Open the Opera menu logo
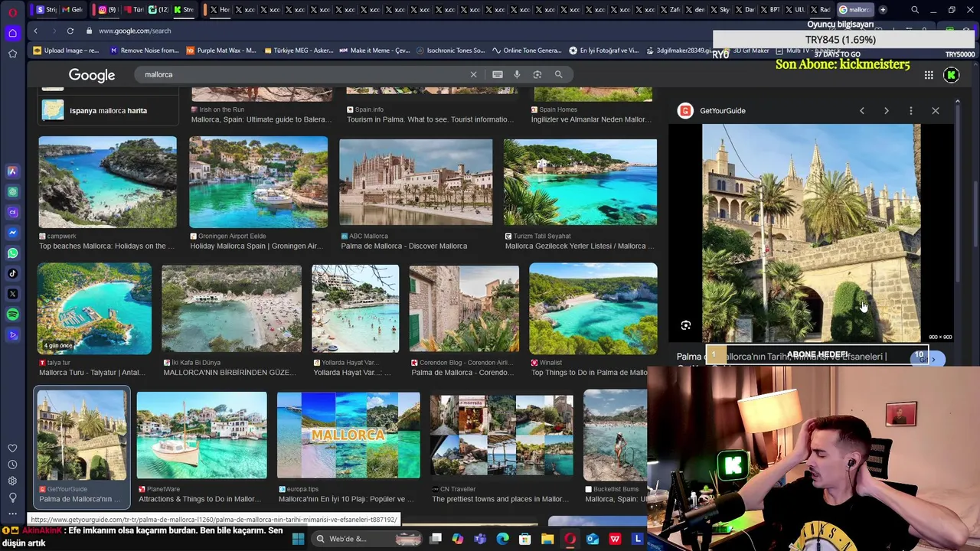The width and height of the screenshot is (980, 551). [x=12, y=12]
